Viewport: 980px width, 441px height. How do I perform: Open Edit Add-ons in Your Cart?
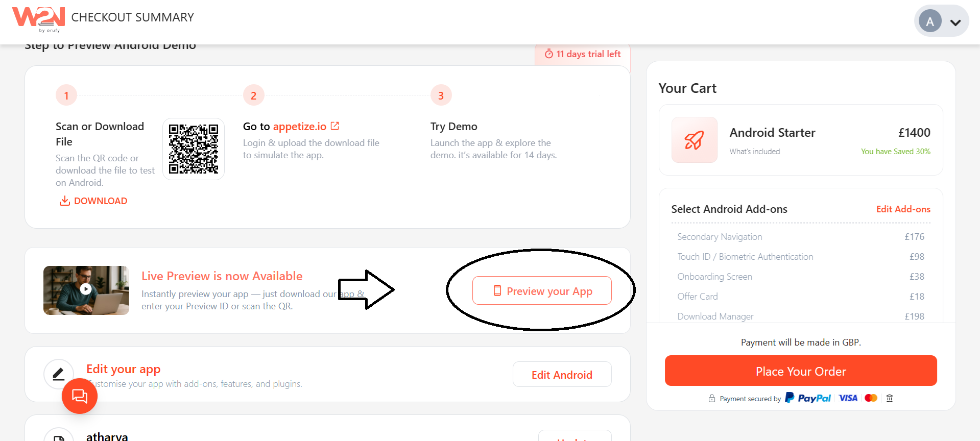(x=903, y=209)
